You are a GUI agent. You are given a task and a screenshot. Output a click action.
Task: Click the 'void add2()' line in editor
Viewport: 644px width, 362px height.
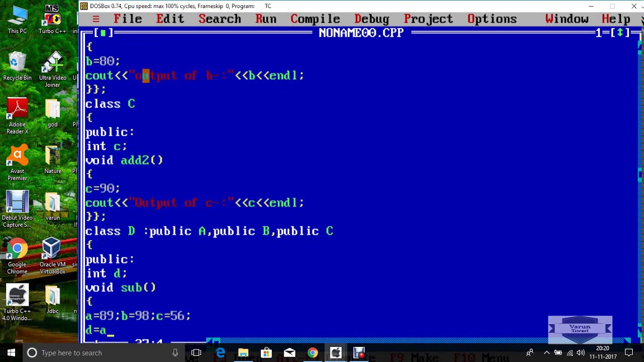[124, 160]
